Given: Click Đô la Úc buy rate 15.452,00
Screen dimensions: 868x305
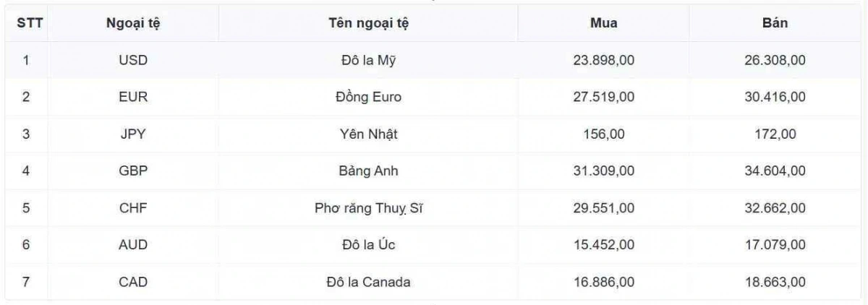Looking at the screenshot, I should click(603, 245).
